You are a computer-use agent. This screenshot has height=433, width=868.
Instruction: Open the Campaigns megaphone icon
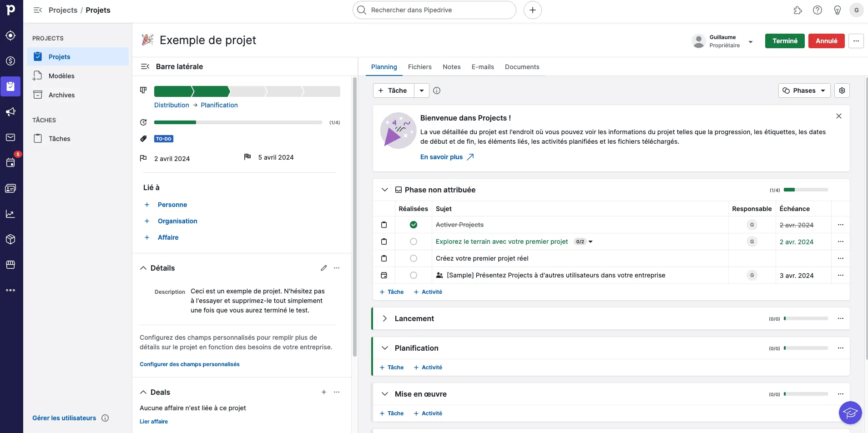tap(10, 112)
